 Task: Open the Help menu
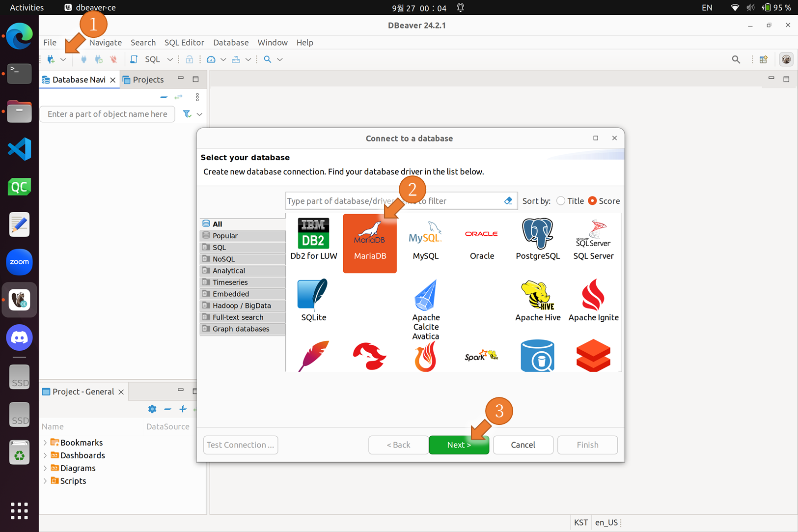pos(304,42)
